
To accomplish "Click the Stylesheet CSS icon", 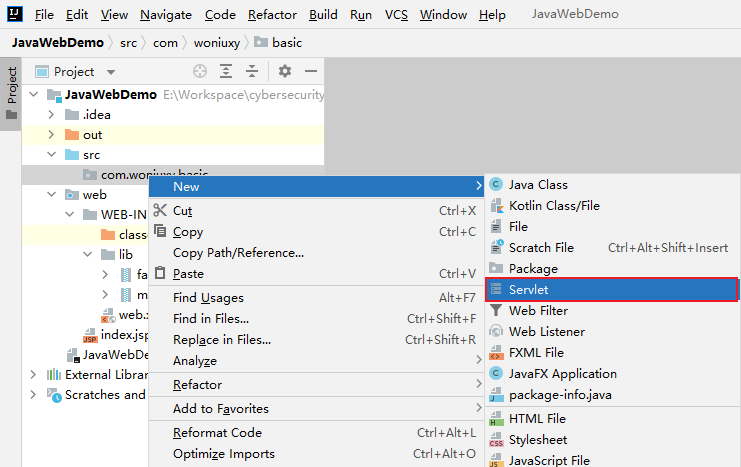I will pyautogui.click(x=496, y=440).
